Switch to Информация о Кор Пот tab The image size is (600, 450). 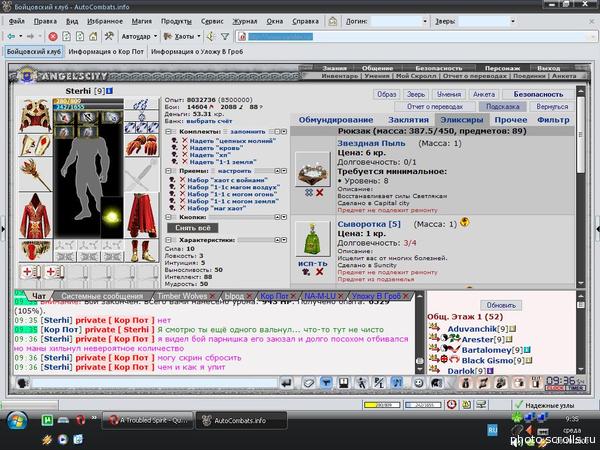pos(106,52)
